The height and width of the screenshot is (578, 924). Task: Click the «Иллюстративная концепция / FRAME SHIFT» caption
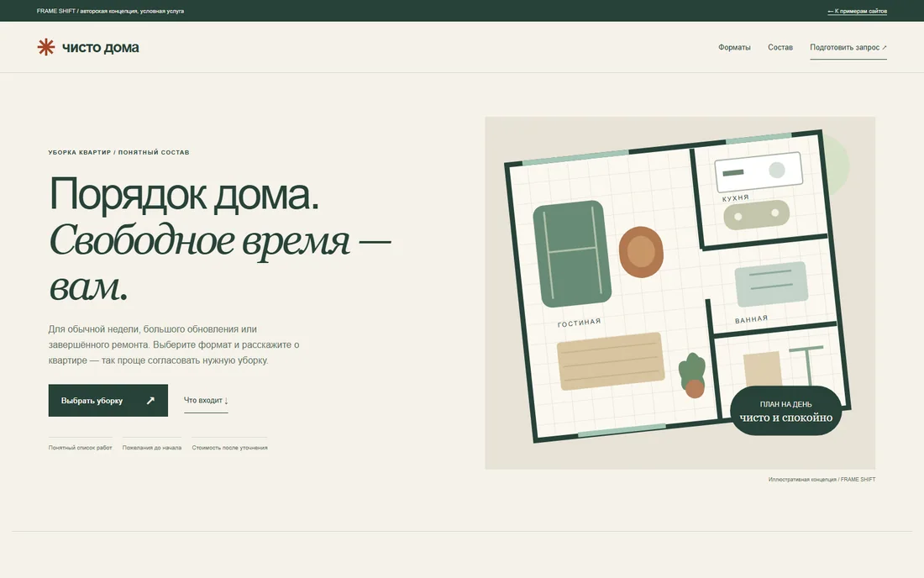pos(822,480)
